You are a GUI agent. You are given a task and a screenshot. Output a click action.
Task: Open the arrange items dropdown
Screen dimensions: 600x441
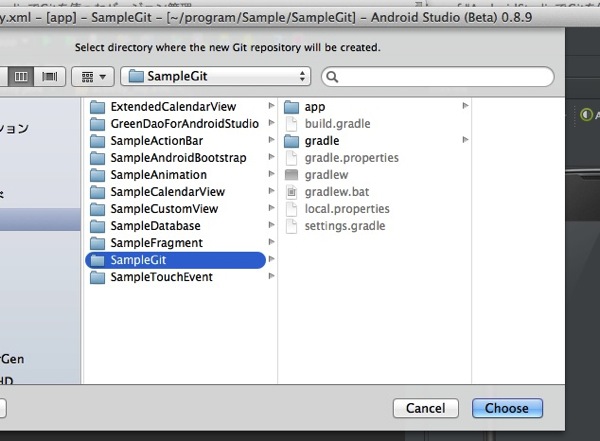94,76
